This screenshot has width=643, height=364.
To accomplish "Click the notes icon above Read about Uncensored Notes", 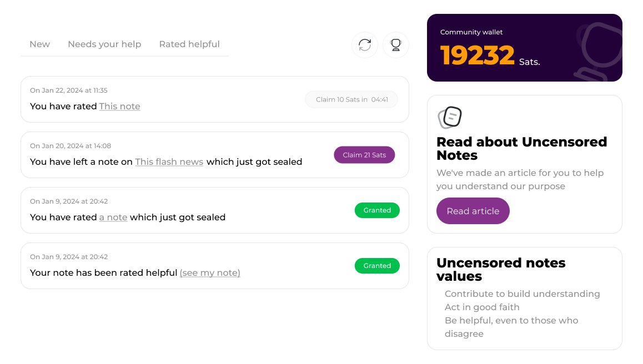I will pos(450,117).
